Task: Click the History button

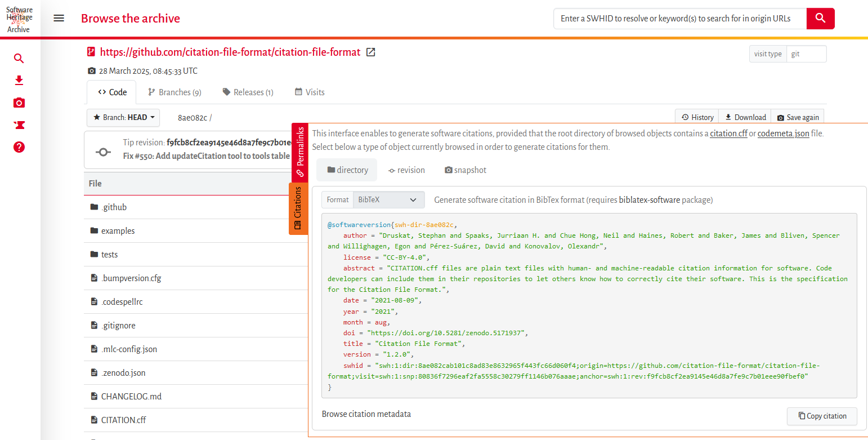Action: pyautogui.click(x=697, y=117)
